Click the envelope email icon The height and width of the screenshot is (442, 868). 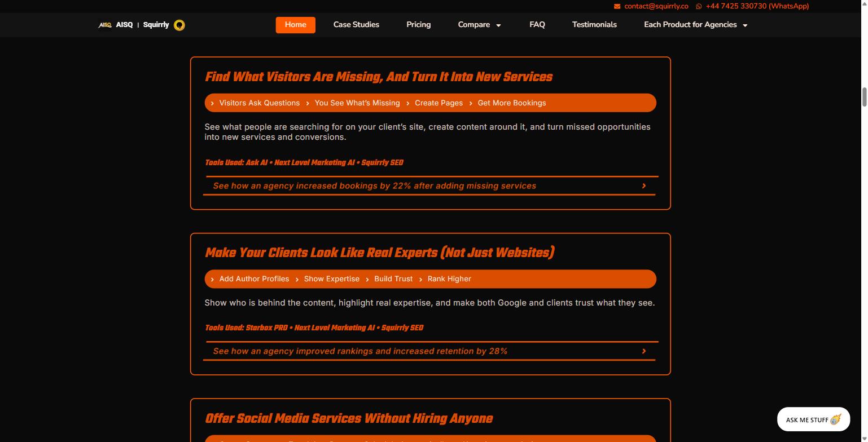(617, 6)
